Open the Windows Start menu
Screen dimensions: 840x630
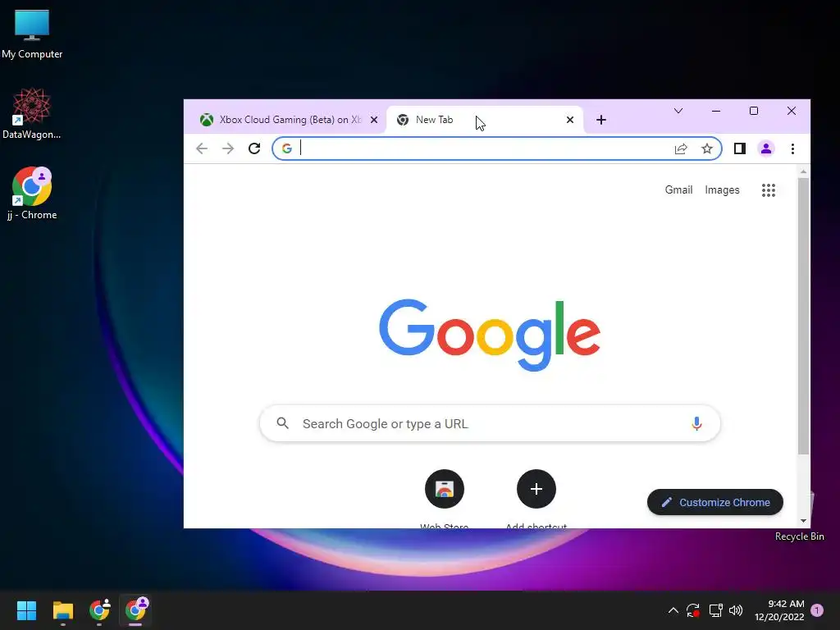26,610
